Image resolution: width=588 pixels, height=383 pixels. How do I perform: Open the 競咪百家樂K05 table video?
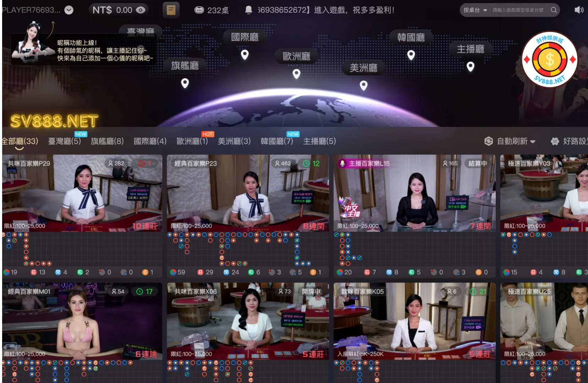tap(414, 321)
